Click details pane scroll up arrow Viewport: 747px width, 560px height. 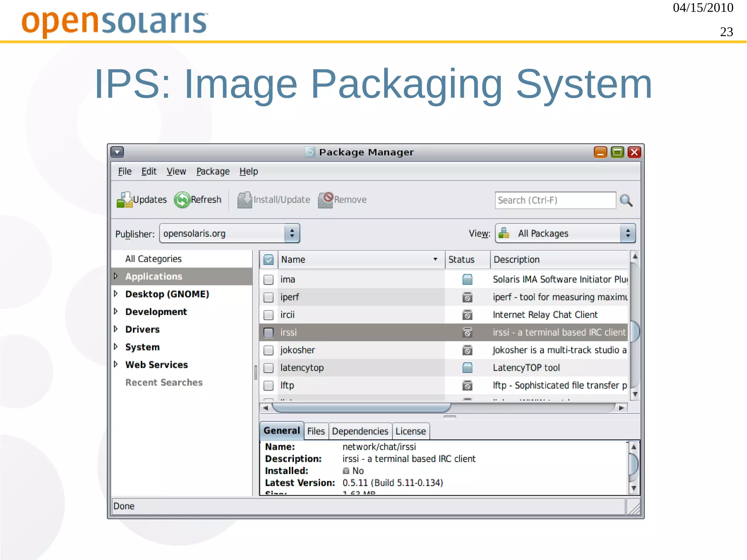[x=634, y=447]
